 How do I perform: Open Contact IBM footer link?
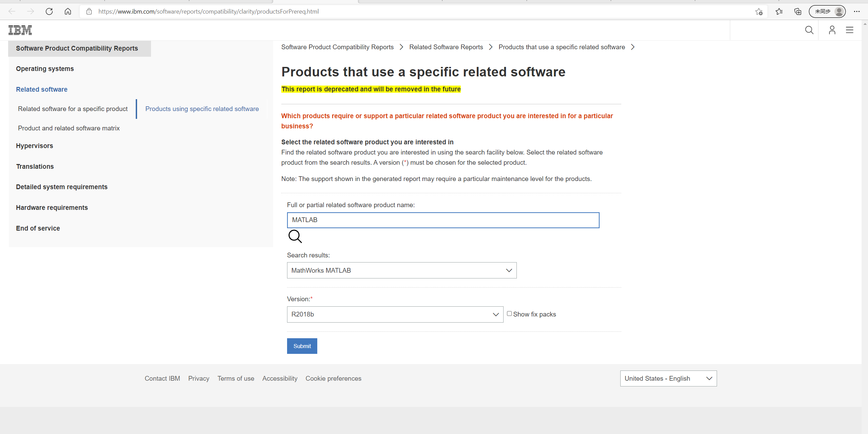click(x=162, y=378)
